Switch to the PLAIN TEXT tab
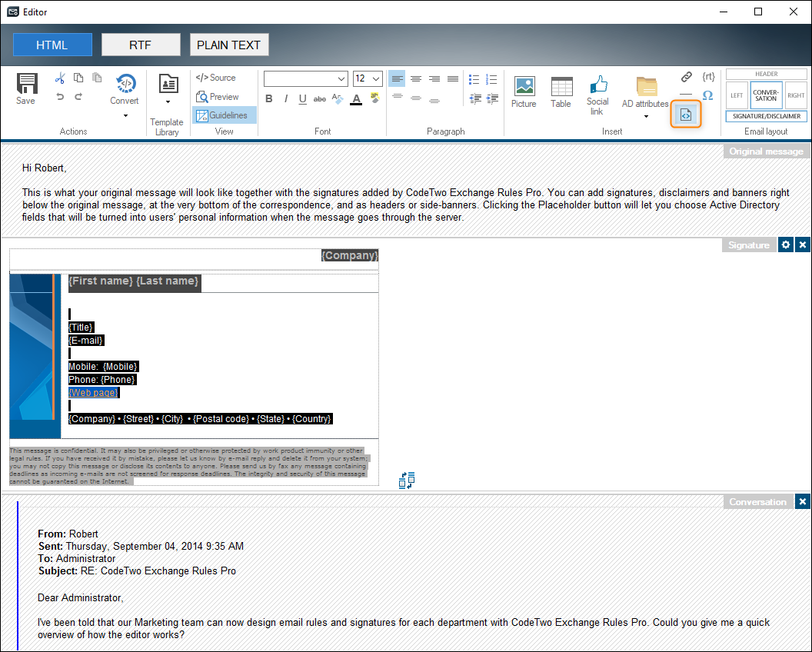 (228, 44)
